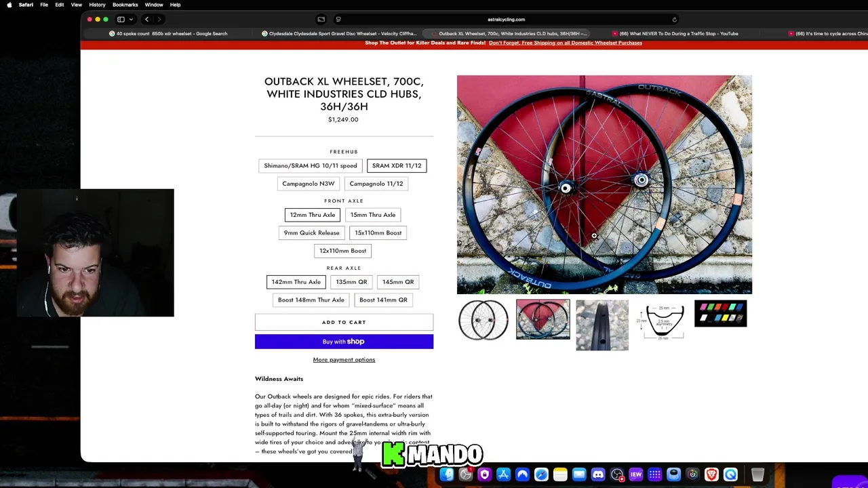
Task: View the rim close-up thumbnail
Action: (x=602, y=325)
